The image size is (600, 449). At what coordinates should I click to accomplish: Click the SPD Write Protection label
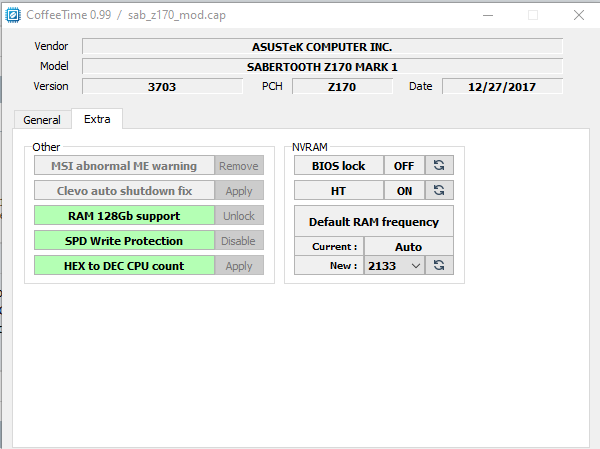(124, 240)
